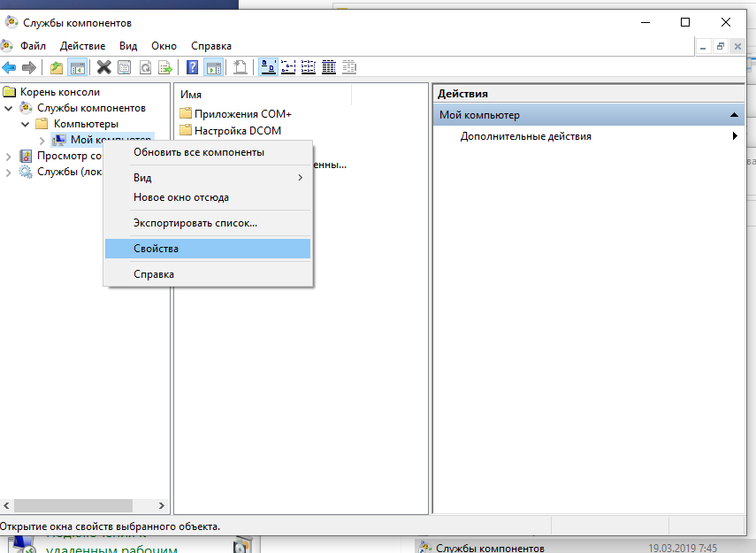The width and height of the screenshot is (756, 553).
Task: Open the Действие menu in menu bar
Action: point(84,46)
